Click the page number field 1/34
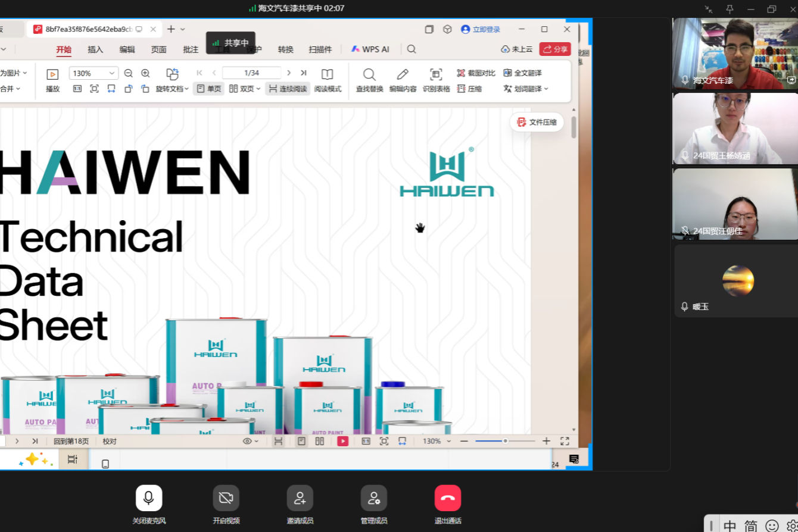 click(251, 73)
